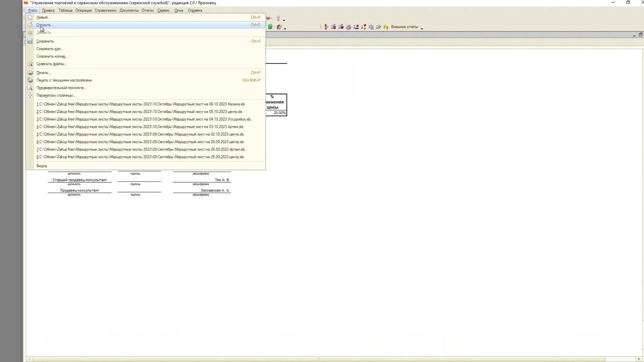The height and width of the screenshot is (362, 644).
Task: Open the Справка menu
Action: [x=195, y=10]
